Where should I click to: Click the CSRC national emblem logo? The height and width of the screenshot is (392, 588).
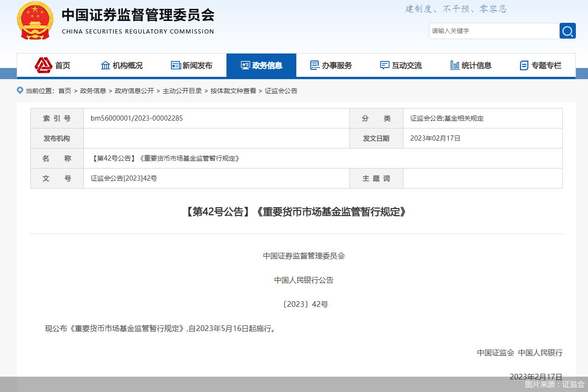35,20
